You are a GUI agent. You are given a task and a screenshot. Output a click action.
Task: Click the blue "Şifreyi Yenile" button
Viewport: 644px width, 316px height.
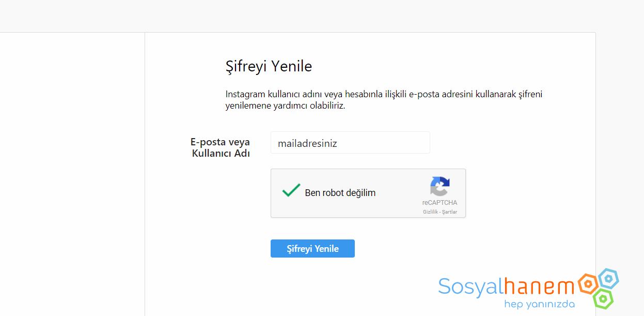[x=312, y=249]
